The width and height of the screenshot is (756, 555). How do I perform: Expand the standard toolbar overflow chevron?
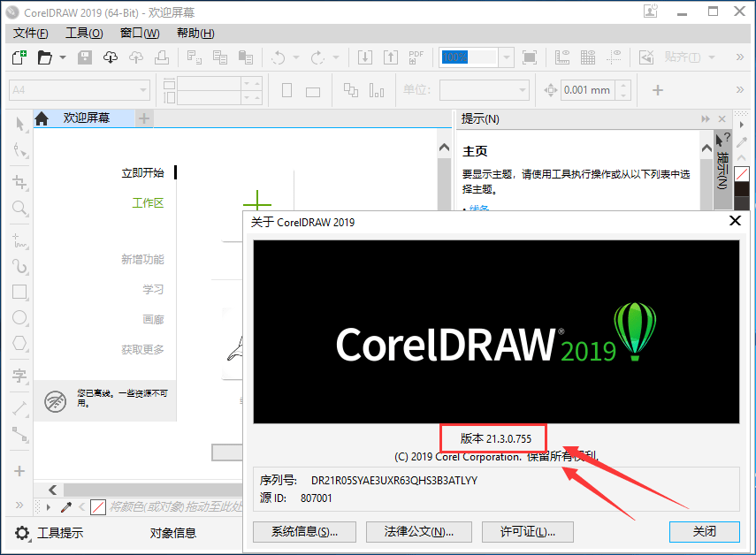[740, 57]
